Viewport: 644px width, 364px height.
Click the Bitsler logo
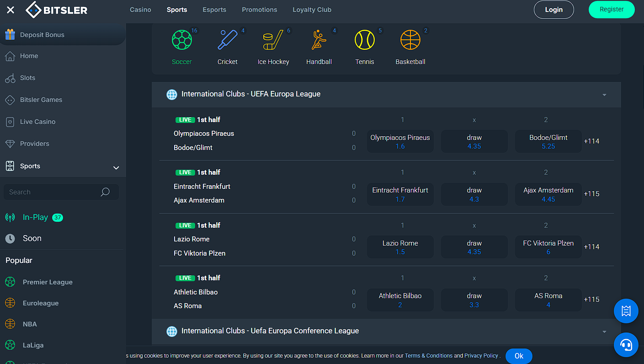[x=57, y=10]
